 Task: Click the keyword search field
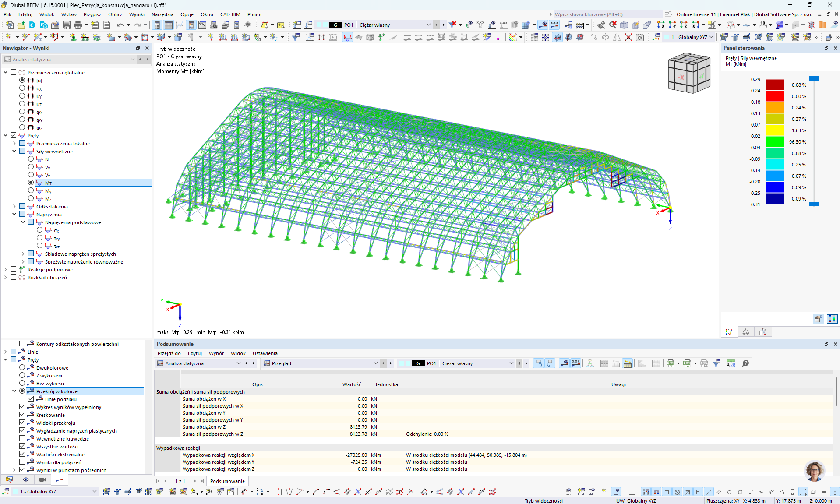pyautogui.click(x=608, y=14)
